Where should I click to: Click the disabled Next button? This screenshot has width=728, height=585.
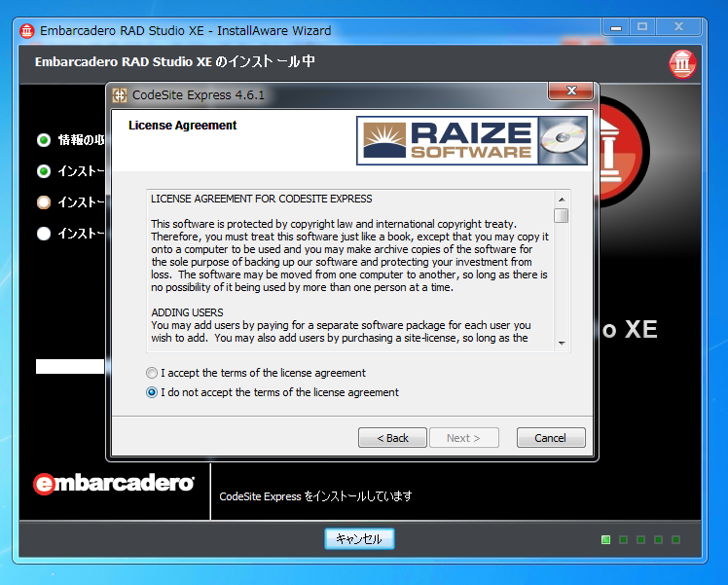tap(464, 438)
